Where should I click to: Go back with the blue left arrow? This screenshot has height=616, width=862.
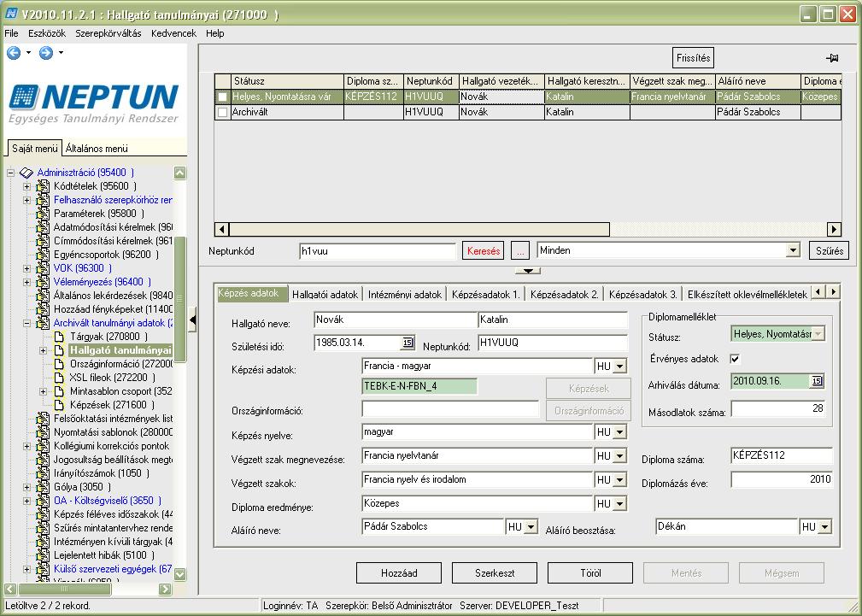[14, 53]
